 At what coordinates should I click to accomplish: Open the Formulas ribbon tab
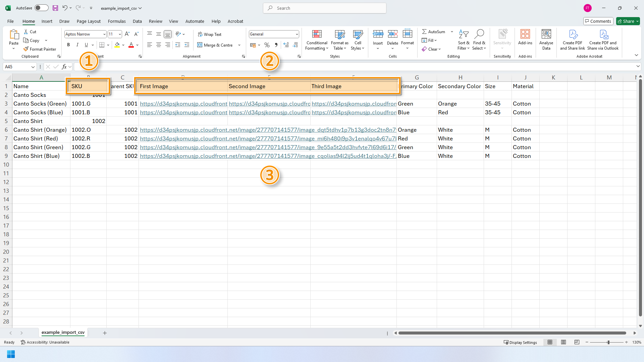[117, 21]
